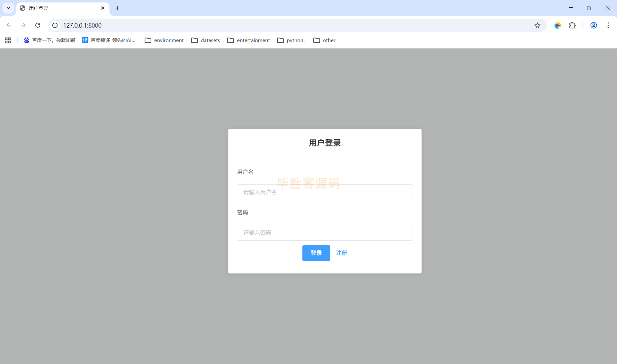Close the 用户登录 tab
Viewport: 617px width, 364px height.
pyautogui.click(x=103, y=8)
